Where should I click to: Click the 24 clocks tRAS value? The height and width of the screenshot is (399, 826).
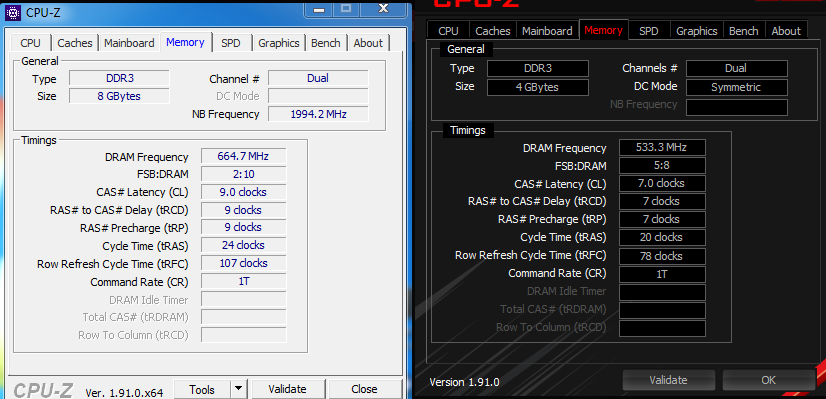click(x=243, y=245)
